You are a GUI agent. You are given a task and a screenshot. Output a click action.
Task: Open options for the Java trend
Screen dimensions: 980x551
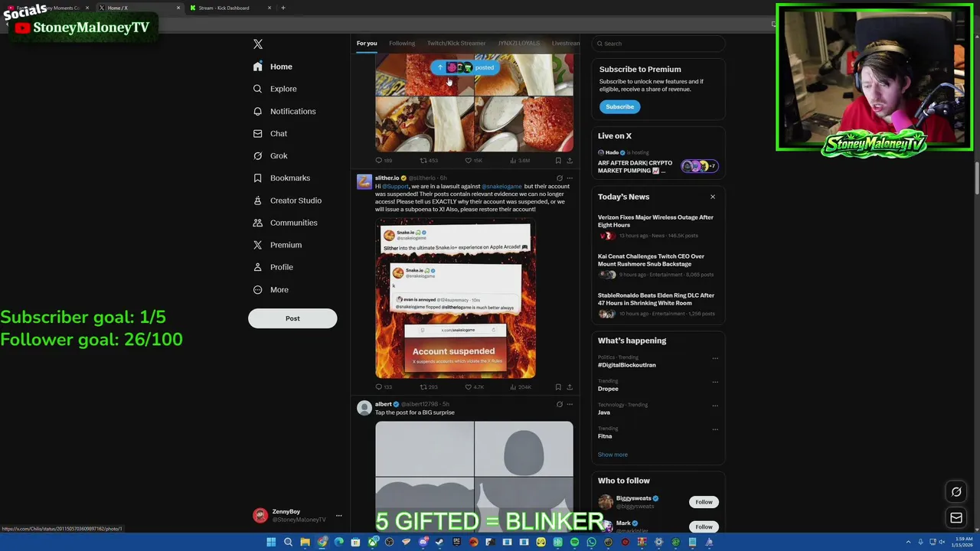[x=715, y=406]
